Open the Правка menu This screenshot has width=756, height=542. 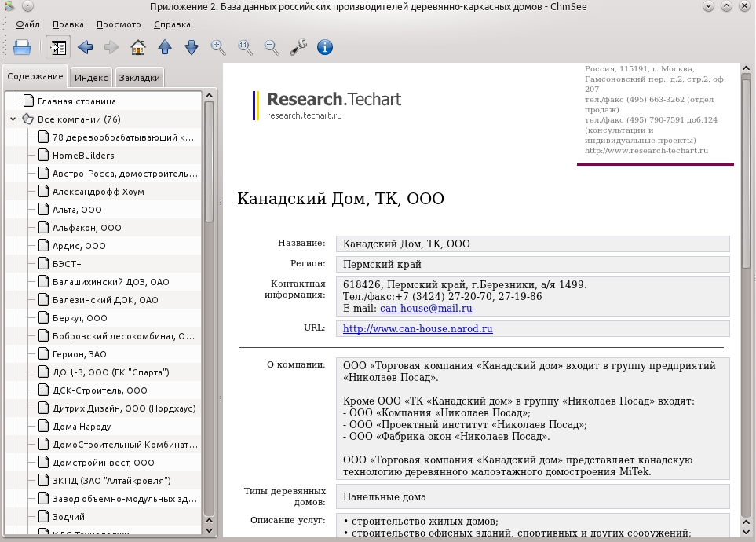(68, 24)
